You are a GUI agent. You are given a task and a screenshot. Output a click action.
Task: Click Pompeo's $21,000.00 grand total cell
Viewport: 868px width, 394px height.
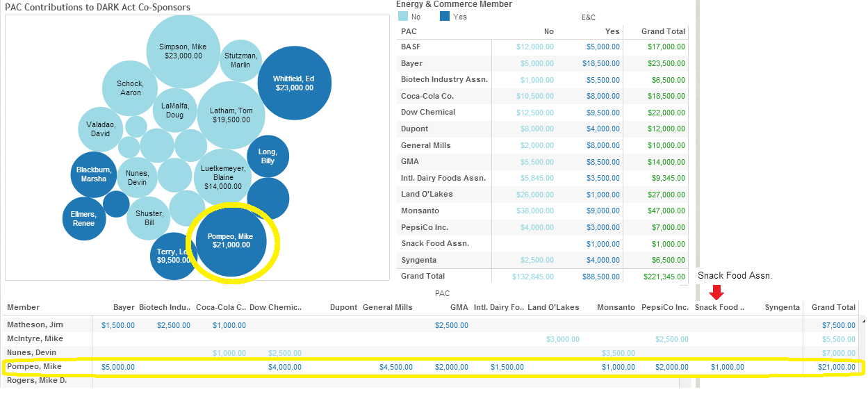[836, 367]
